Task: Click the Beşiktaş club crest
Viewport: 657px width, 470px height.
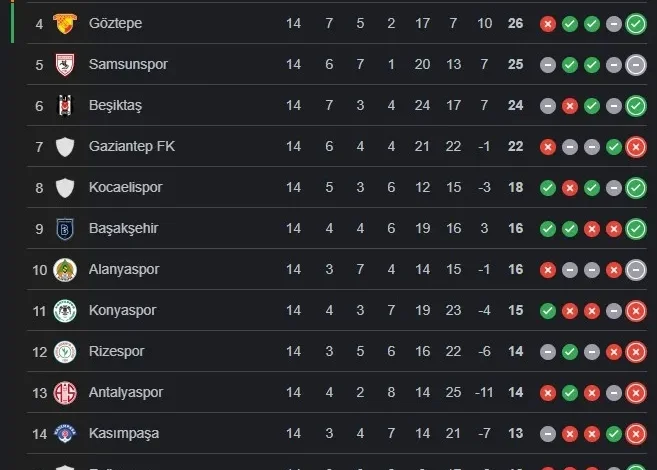Action: pos(65,105)
